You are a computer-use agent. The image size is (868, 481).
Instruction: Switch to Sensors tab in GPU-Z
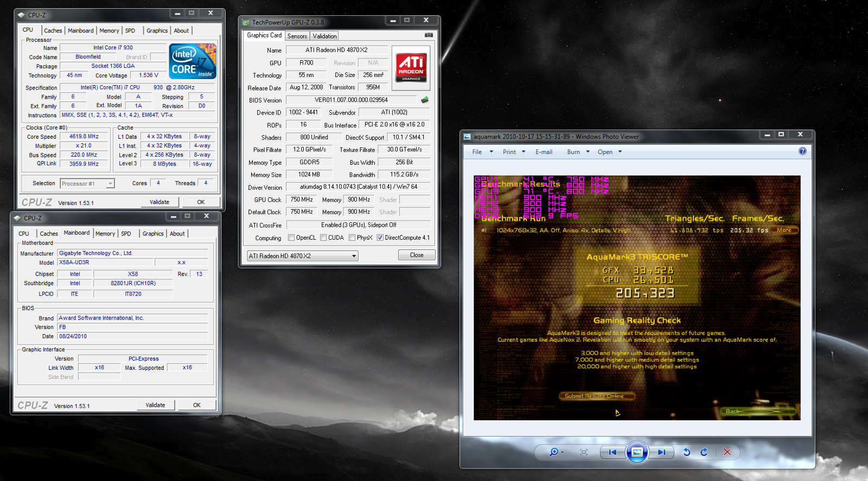pos(297,36)
